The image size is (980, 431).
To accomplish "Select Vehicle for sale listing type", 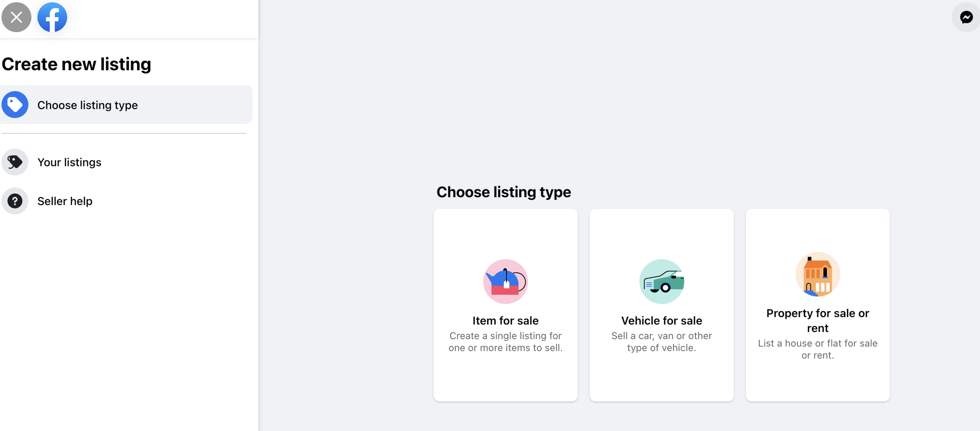I will 662,305.
